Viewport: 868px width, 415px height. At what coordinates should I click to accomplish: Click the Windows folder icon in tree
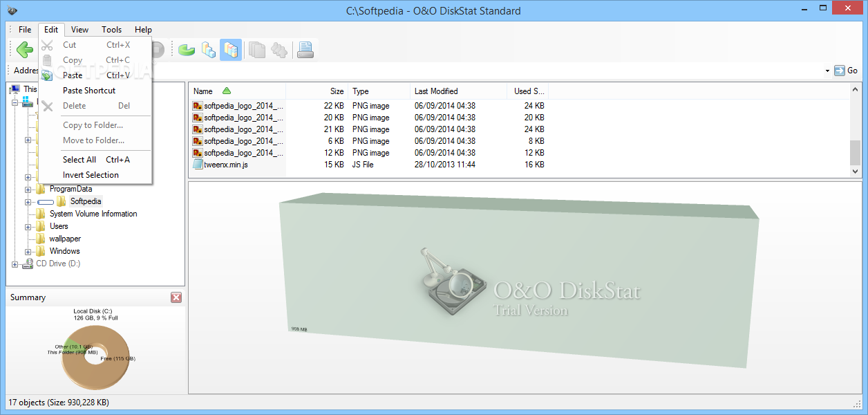click(41, 251)
